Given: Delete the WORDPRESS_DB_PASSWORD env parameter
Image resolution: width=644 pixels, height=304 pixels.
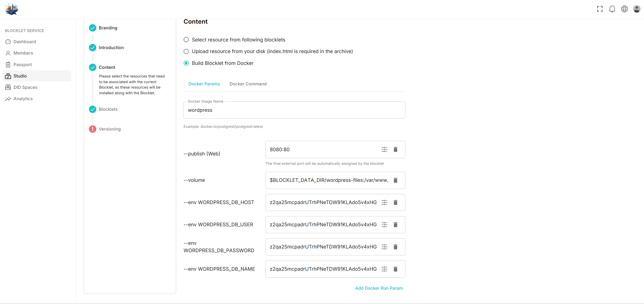Looking at the screenshot, I should point(395,247).
